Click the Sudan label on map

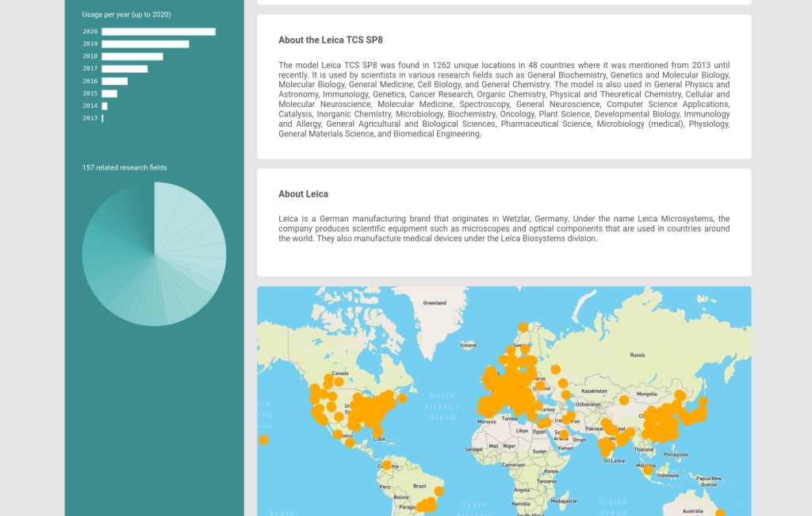tap(539, 451)
